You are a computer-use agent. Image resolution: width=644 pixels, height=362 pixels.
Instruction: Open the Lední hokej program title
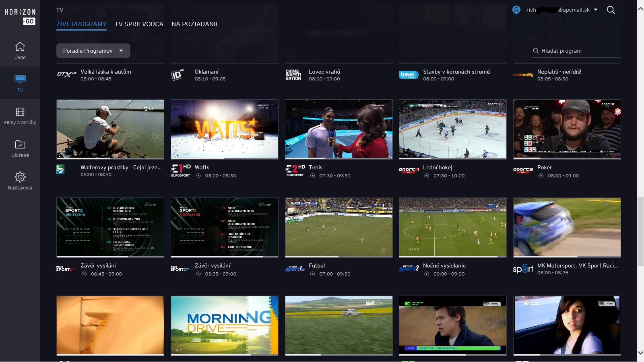click(x=438, y=167)
